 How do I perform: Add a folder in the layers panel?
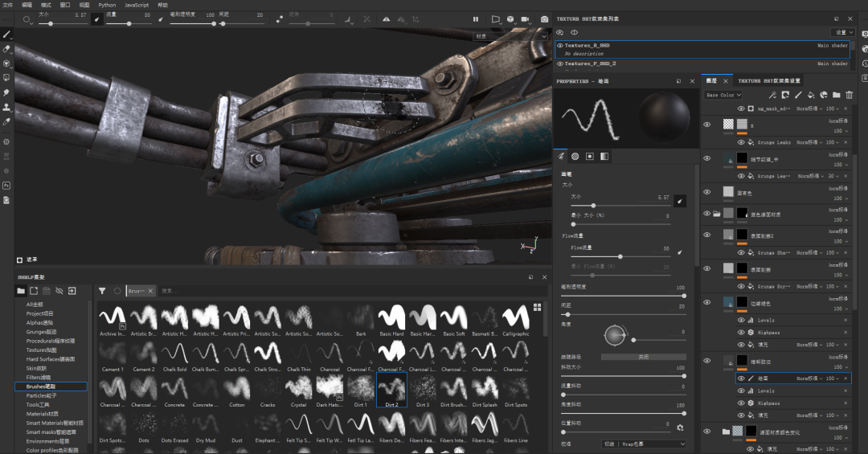(837, 96)
